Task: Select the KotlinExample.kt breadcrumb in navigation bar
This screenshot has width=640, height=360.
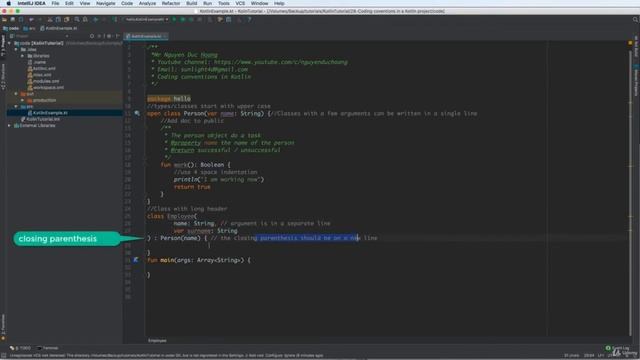Action: coord(59,29)
